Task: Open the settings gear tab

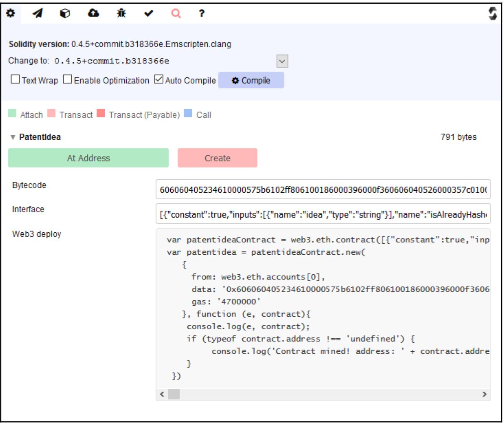Action: pyautogui.click(x=10, y=13)
